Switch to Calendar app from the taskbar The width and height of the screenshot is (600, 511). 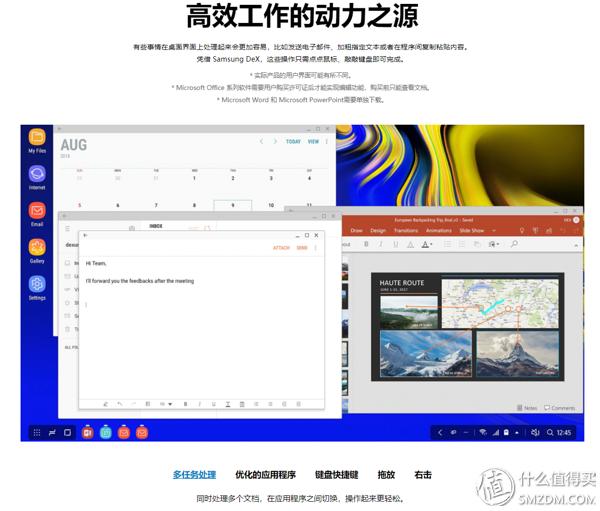pyautogui.click(x=106, y=433)
